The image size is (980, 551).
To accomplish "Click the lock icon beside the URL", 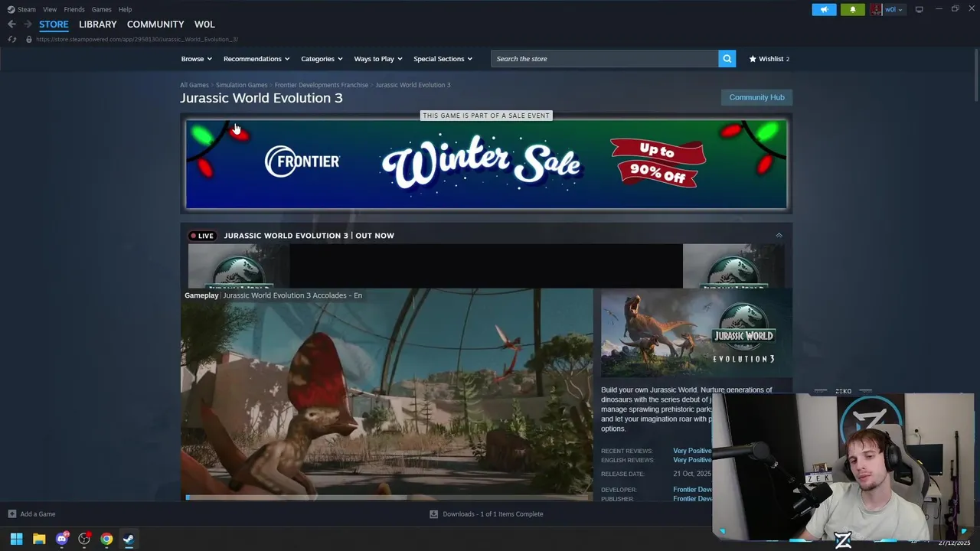I will coord(29,39).
